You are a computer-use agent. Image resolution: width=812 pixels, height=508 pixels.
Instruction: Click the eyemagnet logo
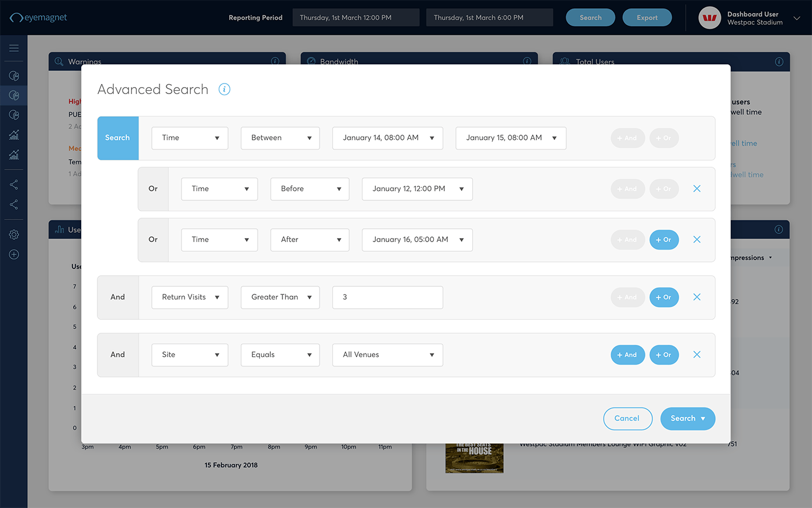38,17
